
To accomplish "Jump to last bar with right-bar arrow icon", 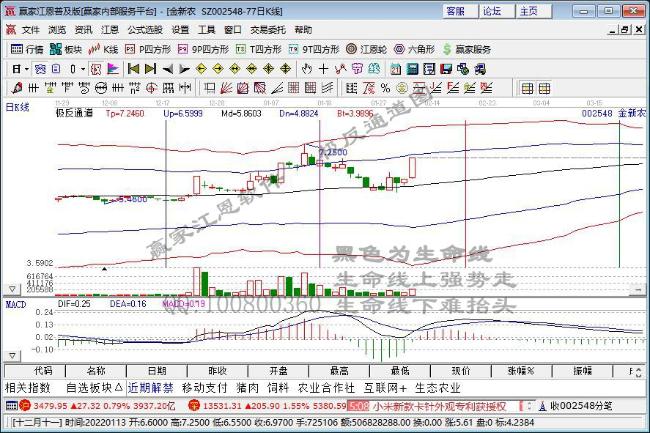I will [x=150, y=69].
